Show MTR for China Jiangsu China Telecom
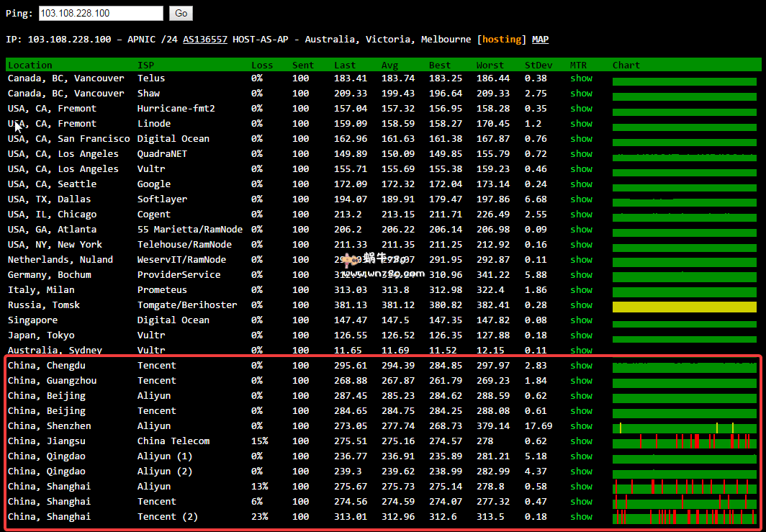The width and height of the screenshot is (766, 532). coord(581,441)
